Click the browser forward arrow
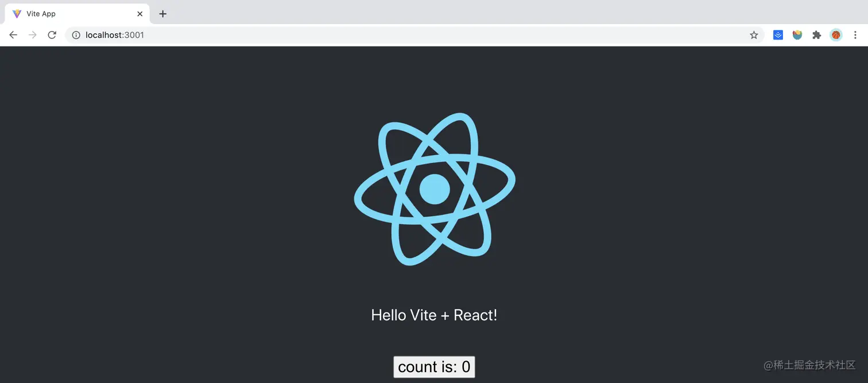 (x=33, y=35)
